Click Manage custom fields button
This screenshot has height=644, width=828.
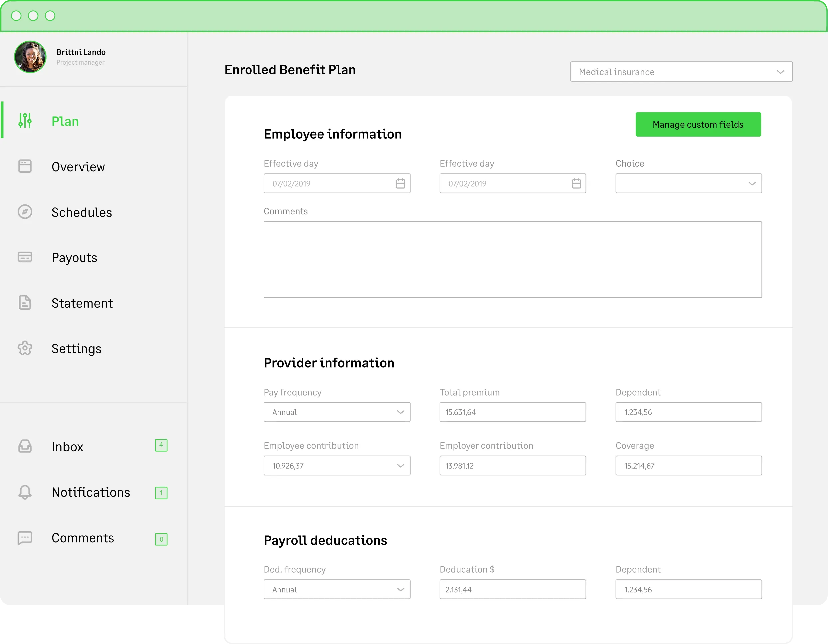click(698, 125)
